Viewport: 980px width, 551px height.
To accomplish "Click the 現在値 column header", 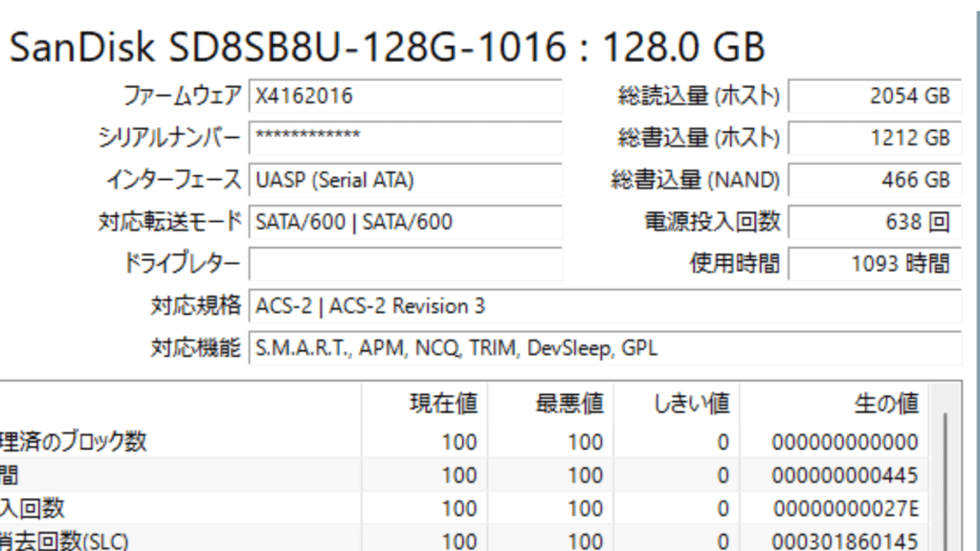I will pos(442,404).
